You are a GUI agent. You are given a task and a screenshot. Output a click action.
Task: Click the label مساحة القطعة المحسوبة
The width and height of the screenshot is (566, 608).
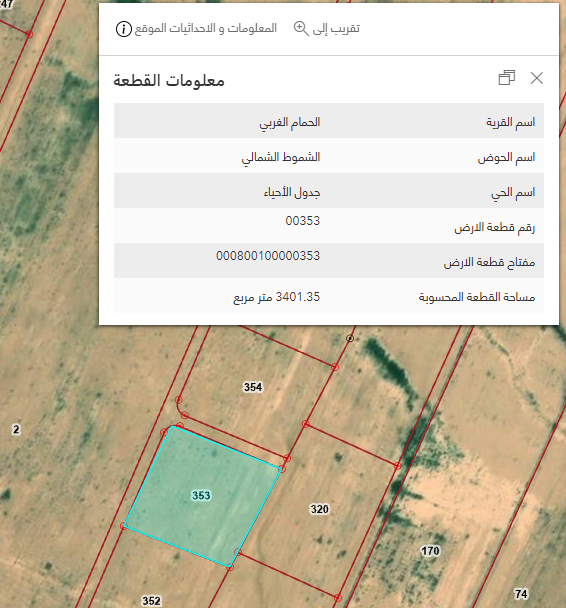pos(477,297)
